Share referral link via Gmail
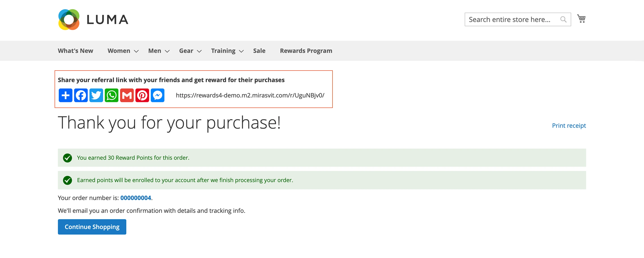 tap(127, 95)
